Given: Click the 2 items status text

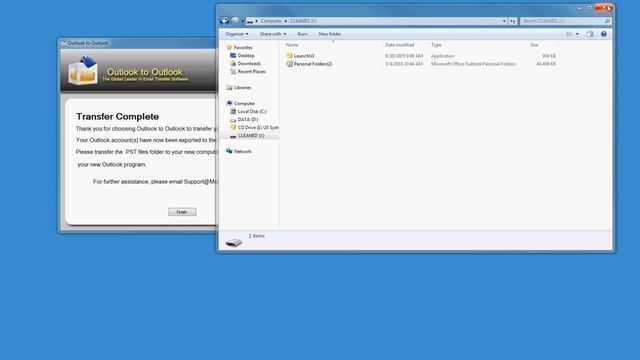Looking at the screenshot, I should pos(257,236).
